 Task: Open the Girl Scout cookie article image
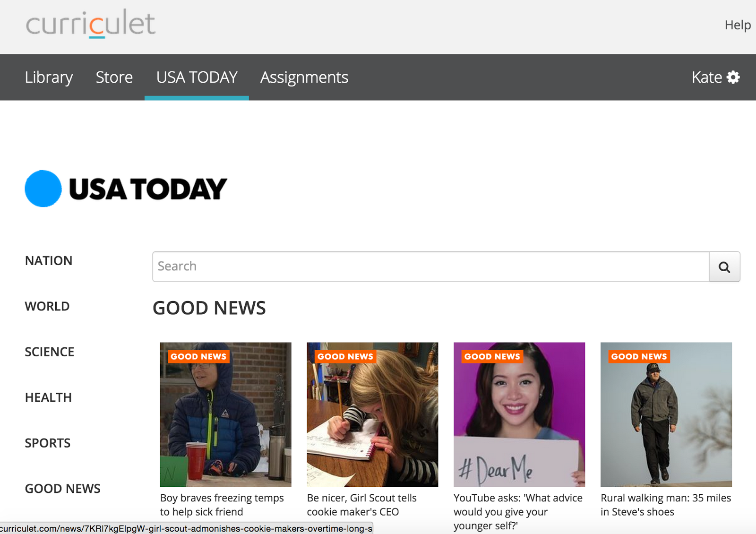[372, 414]
